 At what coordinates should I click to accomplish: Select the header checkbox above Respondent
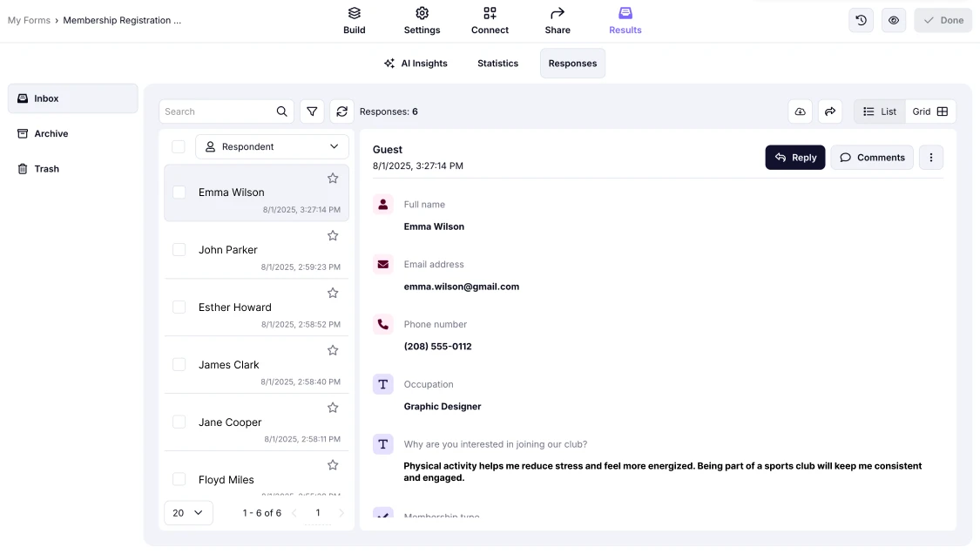(x=179, y=146)
